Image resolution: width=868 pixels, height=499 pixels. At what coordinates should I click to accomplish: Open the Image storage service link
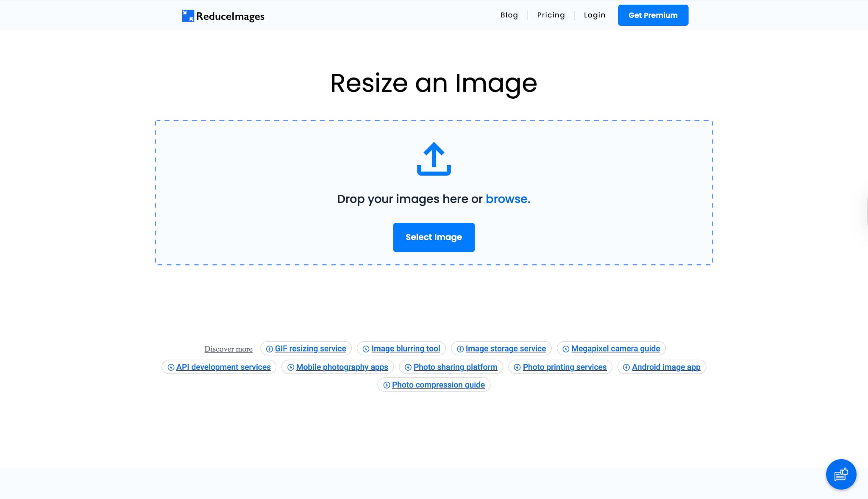pos(506,349)
